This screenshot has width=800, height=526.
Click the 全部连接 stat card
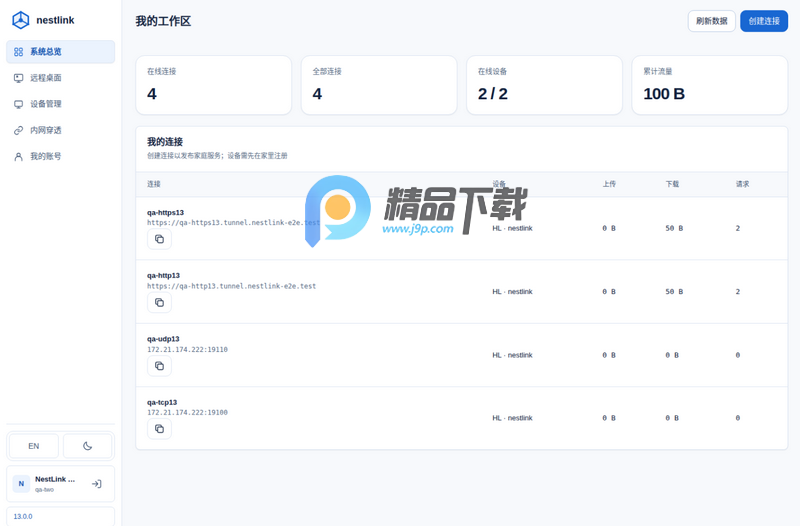(379, 85)
